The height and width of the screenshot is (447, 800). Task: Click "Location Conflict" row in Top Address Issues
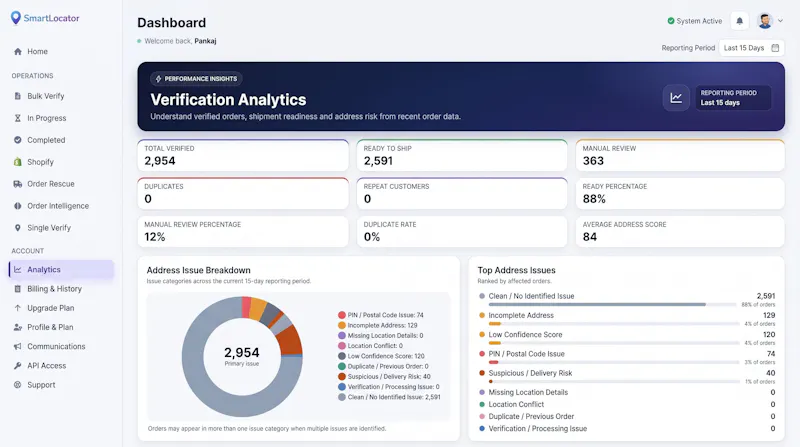click(x=627, y=404)
